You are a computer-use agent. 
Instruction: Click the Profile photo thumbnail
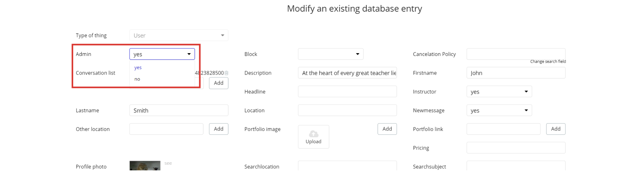[145, 166]
